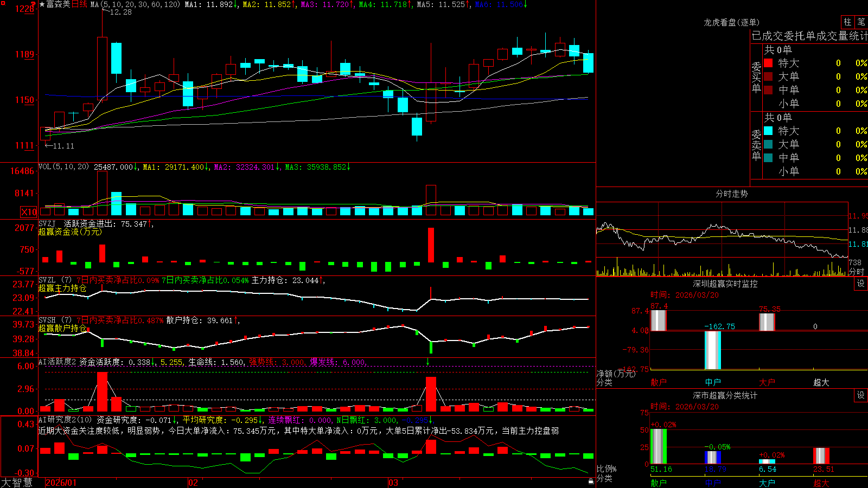The width and height of the screenshot is (868, 488).
Task: Click the 1189 price axis label
Action: pyautogui.click(x=24, y=54)
